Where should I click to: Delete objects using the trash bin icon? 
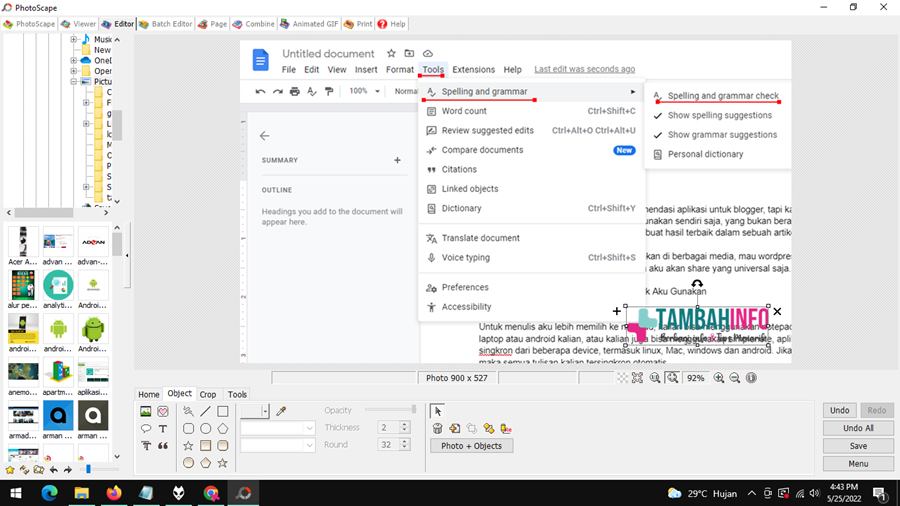tap(437, 429)
